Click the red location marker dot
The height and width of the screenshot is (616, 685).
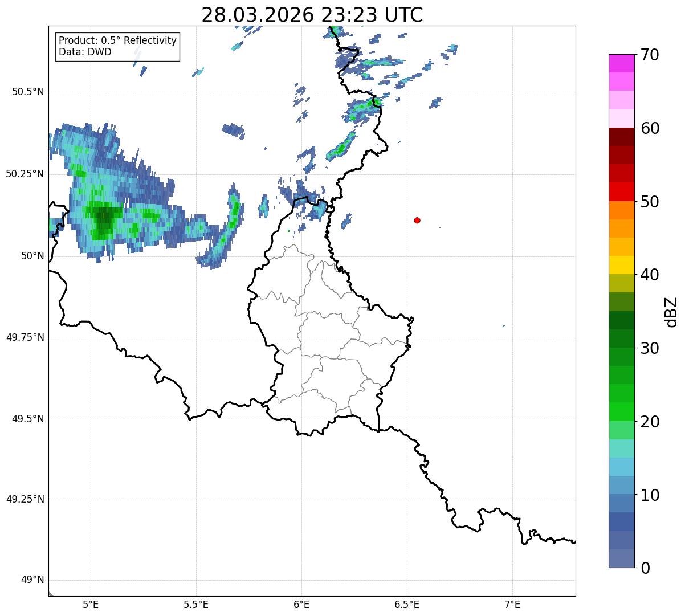tap(417, 220)
